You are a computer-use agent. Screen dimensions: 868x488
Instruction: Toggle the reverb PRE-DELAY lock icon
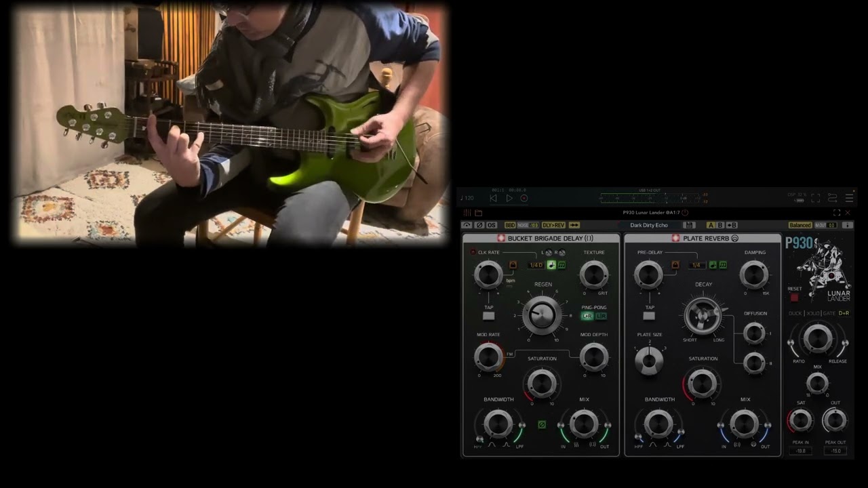click(675, 265)
